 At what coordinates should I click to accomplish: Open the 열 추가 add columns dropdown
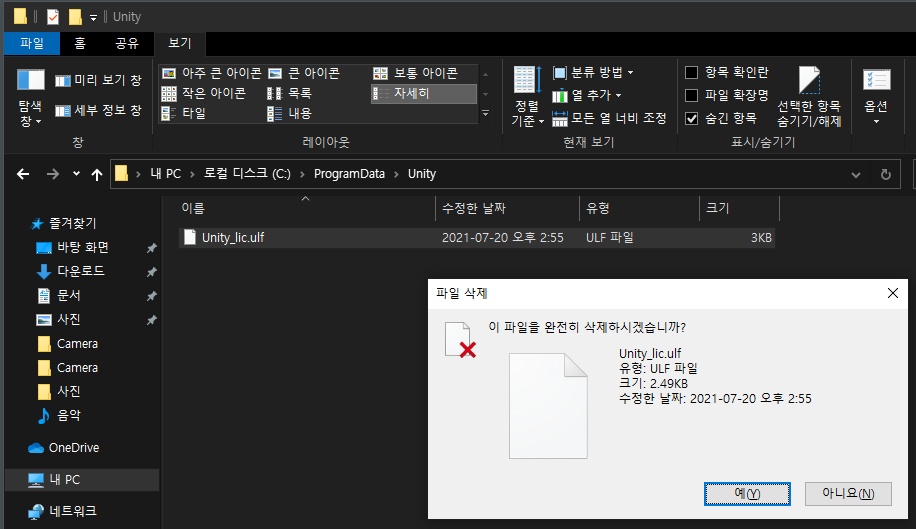point(587,95)
